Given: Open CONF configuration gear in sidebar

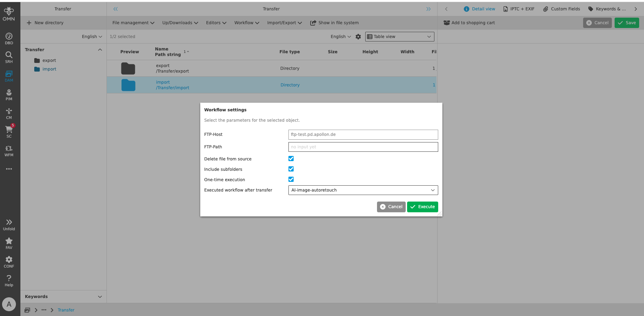Looking at the screenshot, I should (x=9, y=262).
